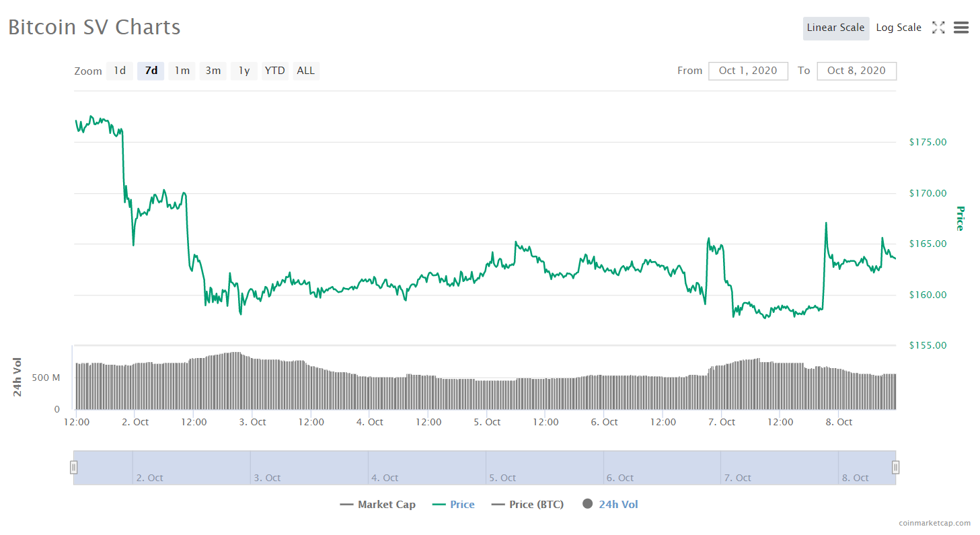
Task: Click the Bitcoin SV Charts heading
Action: (94, 27)
